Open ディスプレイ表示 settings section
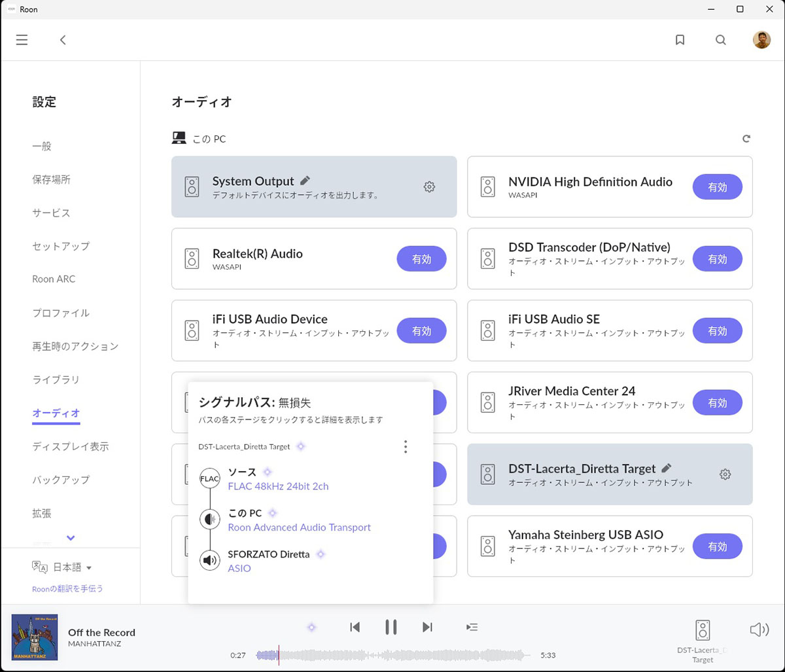The height and width of the screenshot is (672, 785). [71, 446]
